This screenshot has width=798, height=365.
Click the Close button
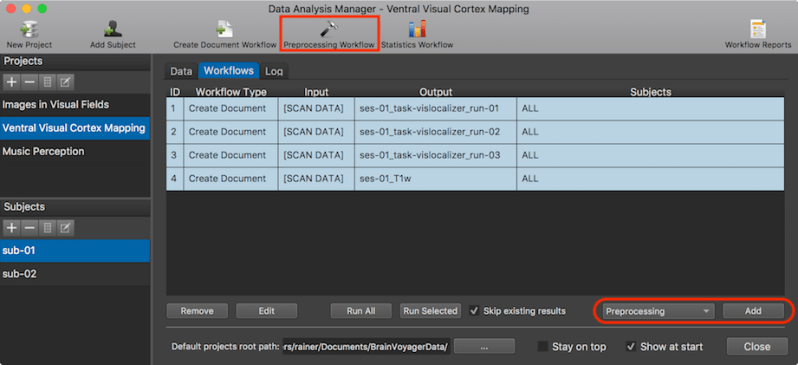pyautogui.click(x=757, y=347)
